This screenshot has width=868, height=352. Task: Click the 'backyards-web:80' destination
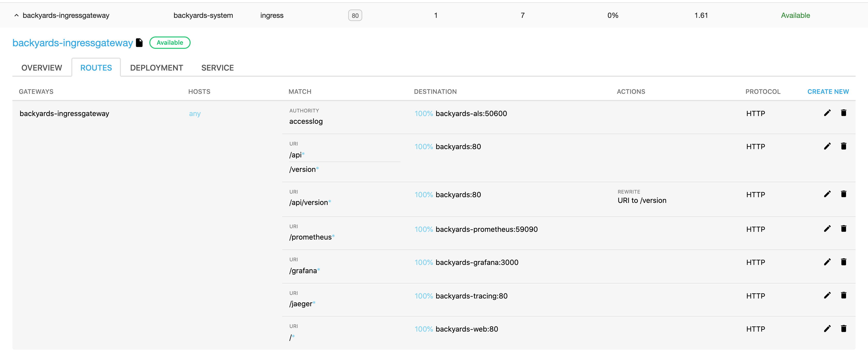(467, 329)
